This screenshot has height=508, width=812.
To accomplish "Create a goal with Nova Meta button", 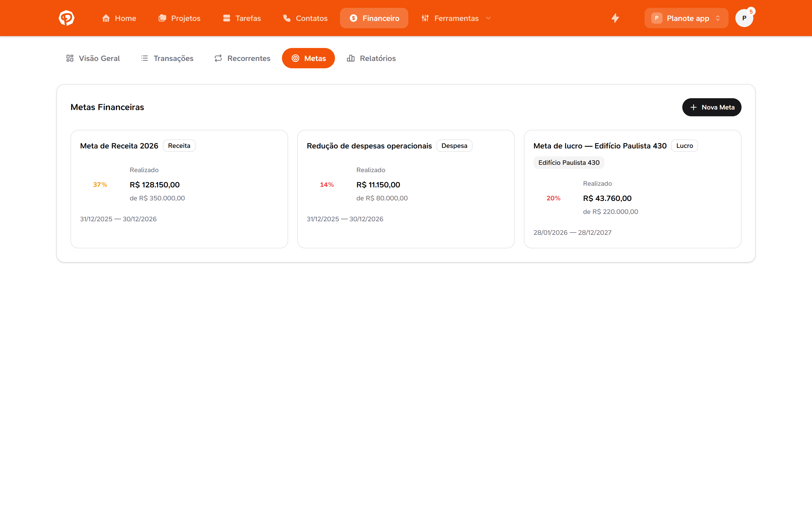I will click(x=712, y=107).
